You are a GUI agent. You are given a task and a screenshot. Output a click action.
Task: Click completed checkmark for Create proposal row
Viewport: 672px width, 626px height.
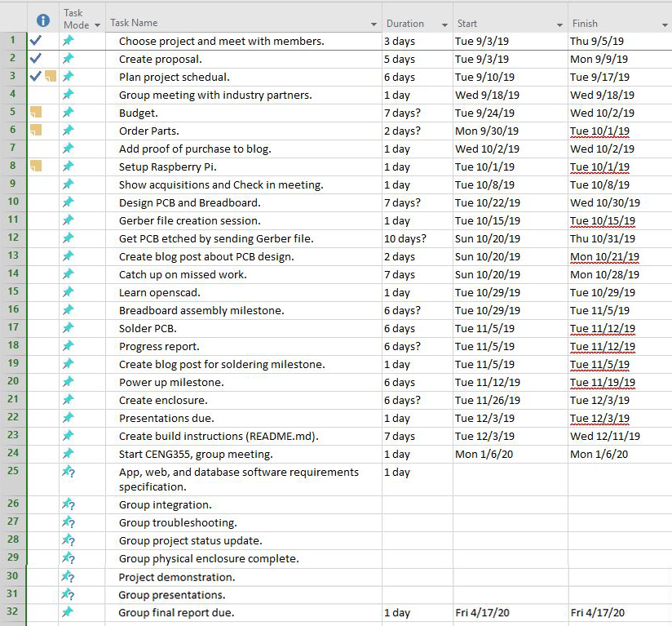click(36, 58)
